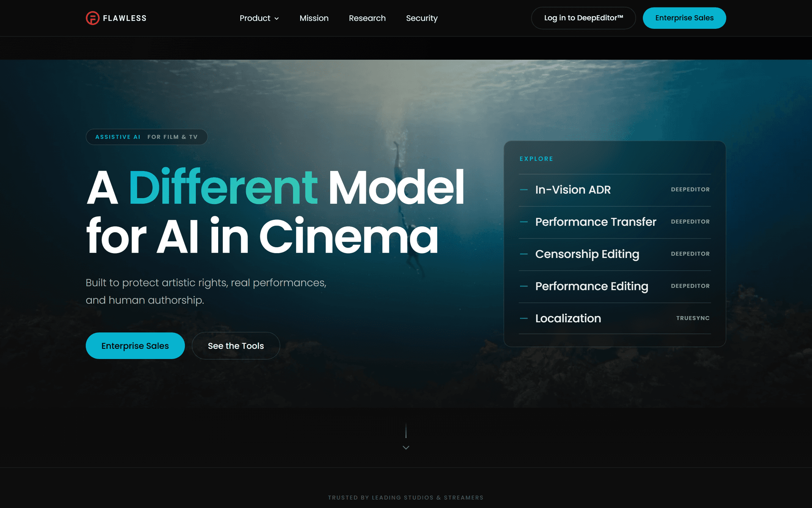
Task: Open Performance Transfer from Explore list
Action: [615, 222]
